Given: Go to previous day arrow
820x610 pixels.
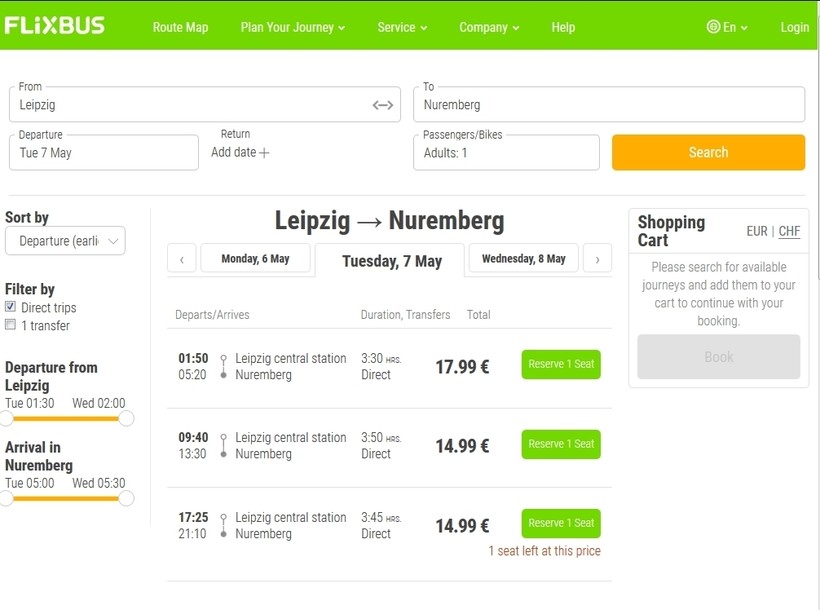Looking at the screenshot, I should pos(181,259).
